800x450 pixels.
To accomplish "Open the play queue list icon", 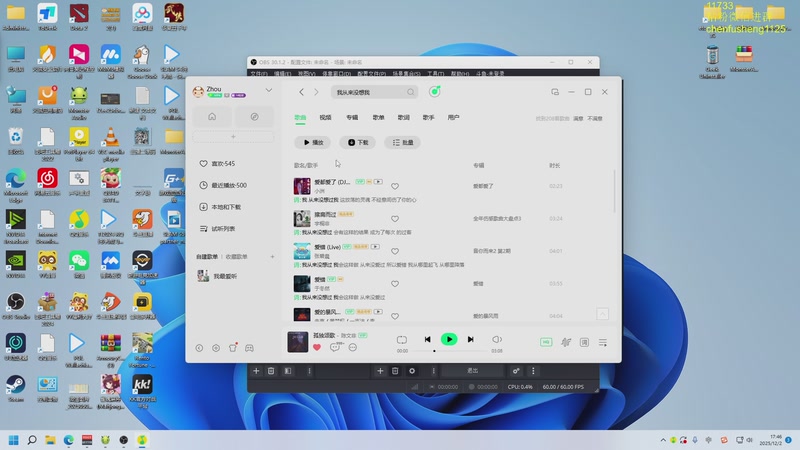I will 603,342.
